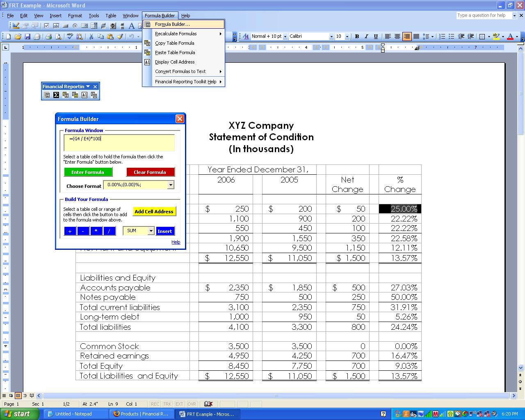Screen dimensions: 525x420
Task: Increase the paragraph indent
Action: tap(470, 37)
